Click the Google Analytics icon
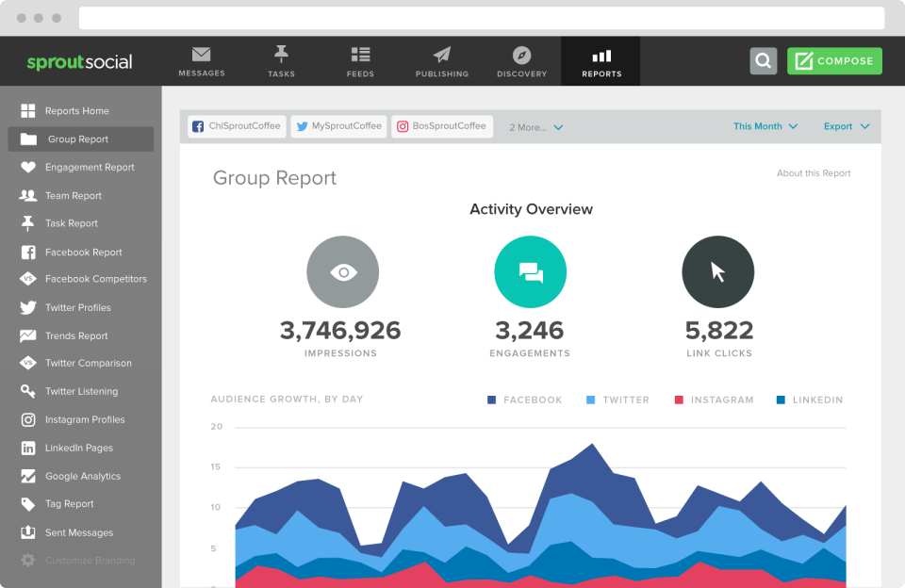This screenshot has width=905, height=588. [x=27, y=476]
